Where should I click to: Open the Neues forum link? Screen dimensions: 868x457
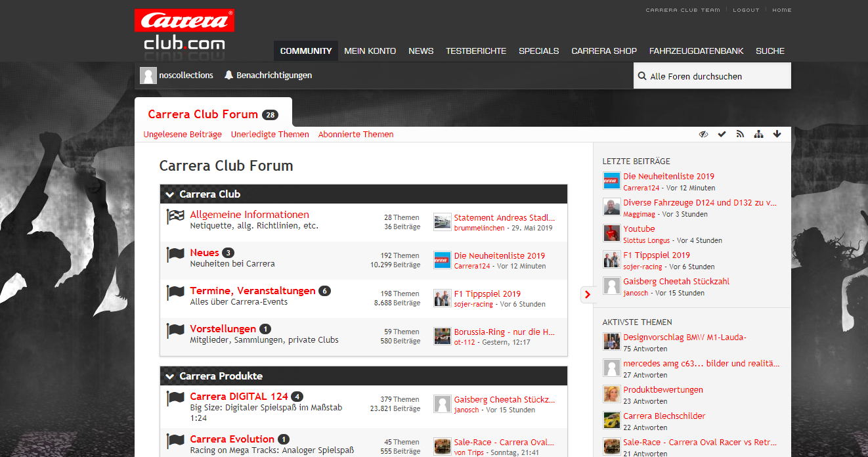click(x=205, y=252)
